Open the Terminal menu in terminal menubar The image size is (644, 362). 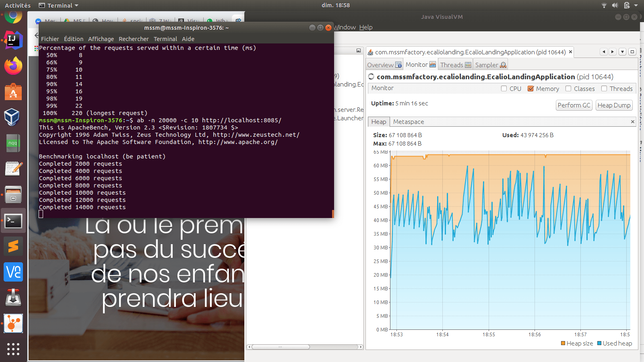tap(165, 39)
